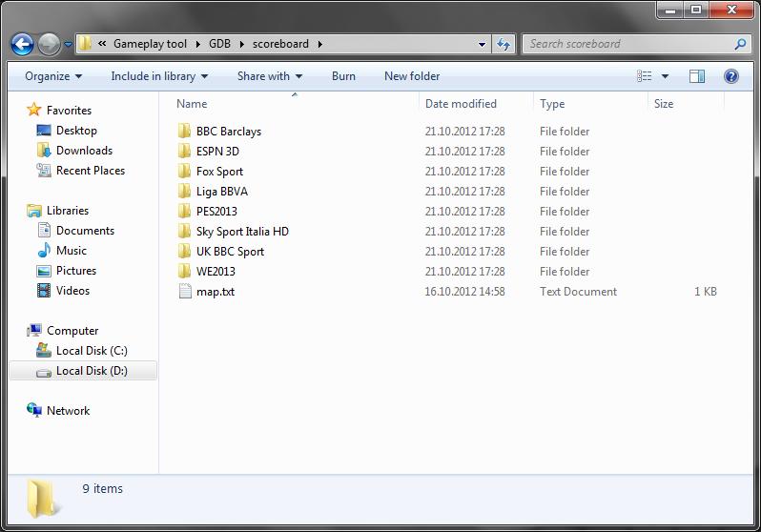
Task: Open Help with the question mark icon
Action: tap(731, 76)
